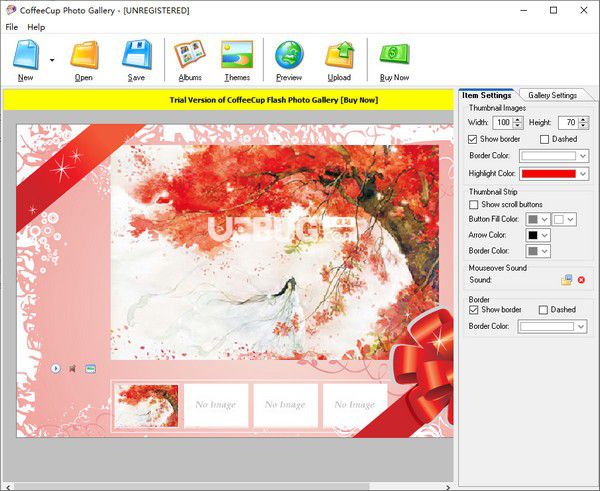Click the fullscreen image icon in preview
600x491 pixels.
(x=90, y=369)
